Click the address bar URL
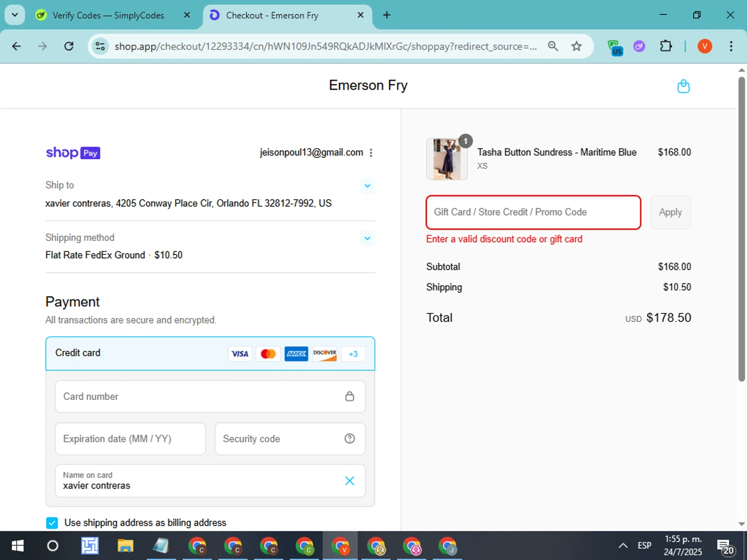Image resolution: width=747 pixels, height=560 pixels. [x=326, y=46]
